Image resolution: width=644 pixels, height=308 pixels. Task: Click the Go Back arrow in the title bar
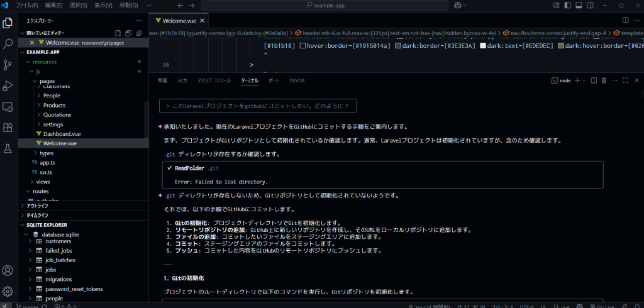click(x=180, y=5)
